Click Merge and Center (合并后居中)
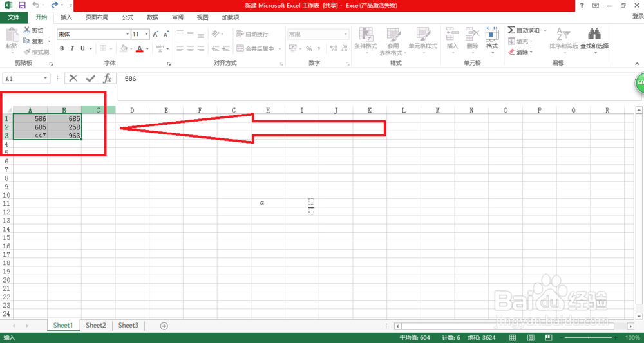 (x=256, y=48)
